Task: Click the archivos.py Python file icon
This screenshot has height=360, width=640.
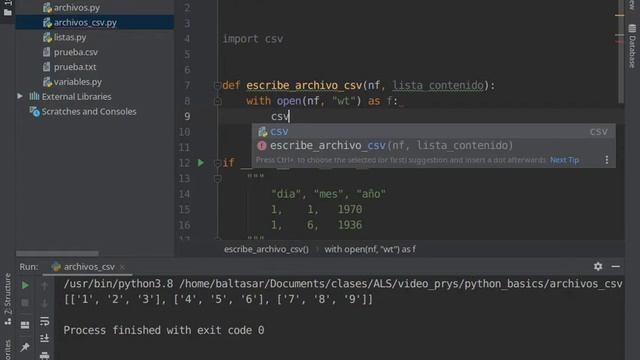Action: click(x=47, y=7)
